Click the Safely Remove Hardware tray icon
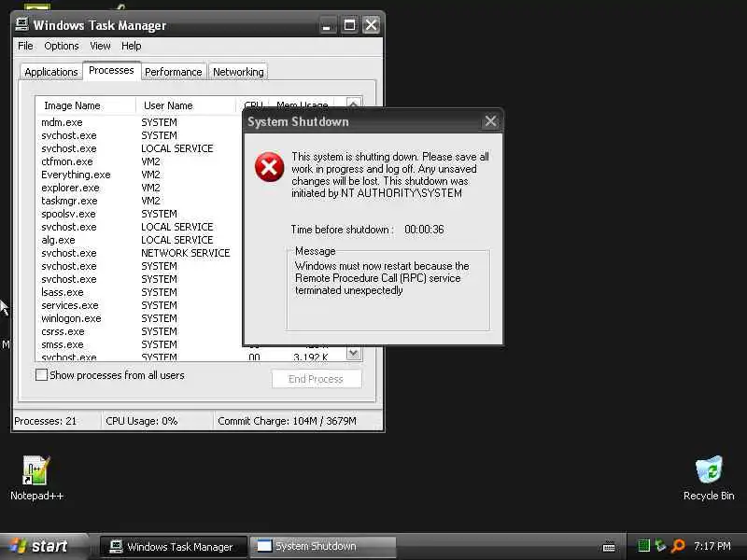 click(x=660, y=546)
